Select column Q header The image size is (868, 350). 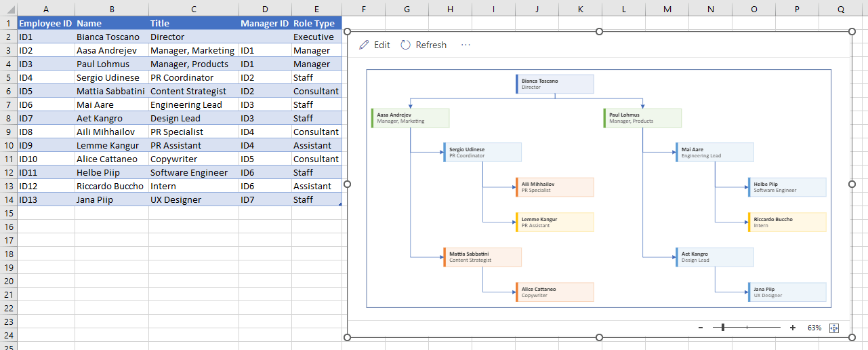click(x=841, y=9)
